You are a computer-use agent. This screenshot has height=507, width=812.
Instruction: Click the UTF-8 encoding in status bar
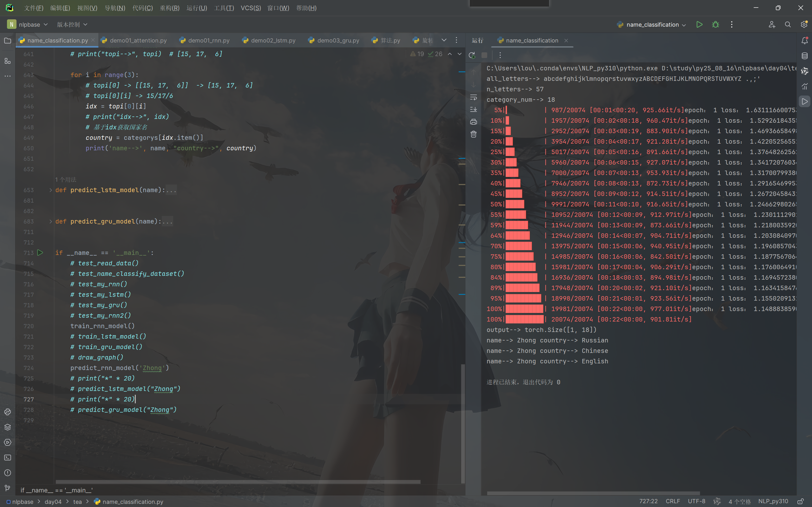[x=696, y=501]
